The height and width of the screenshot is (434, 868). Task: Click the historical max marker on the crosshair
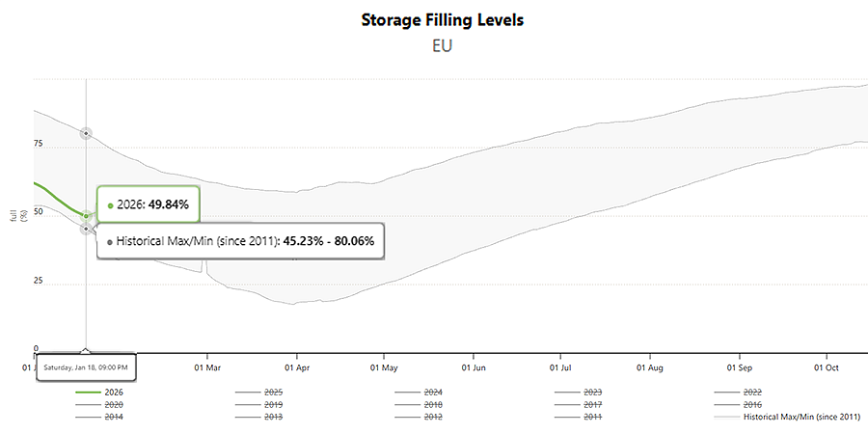(86, 132)
